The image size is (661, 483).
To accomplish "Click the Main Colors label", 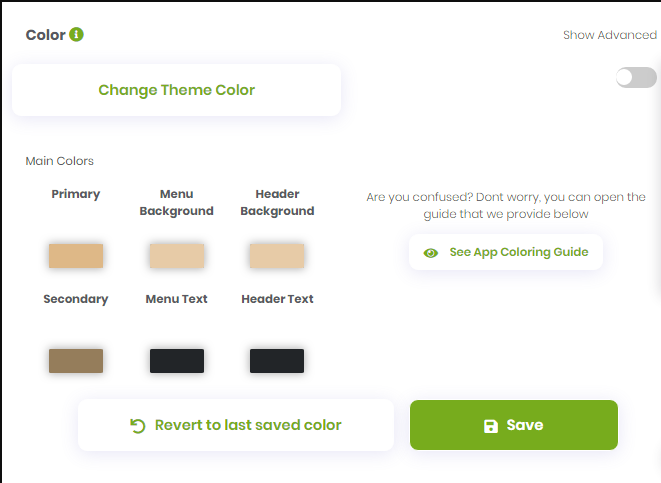I will tap(60, 161).
